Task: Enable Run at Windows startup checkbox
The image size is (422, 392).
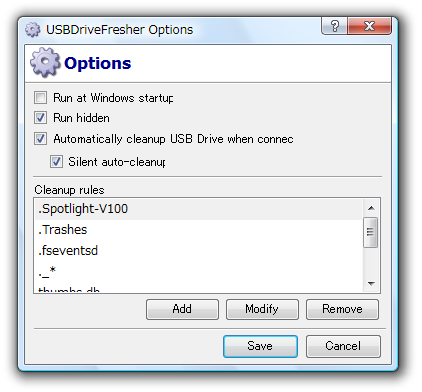Action: point(40,98)
